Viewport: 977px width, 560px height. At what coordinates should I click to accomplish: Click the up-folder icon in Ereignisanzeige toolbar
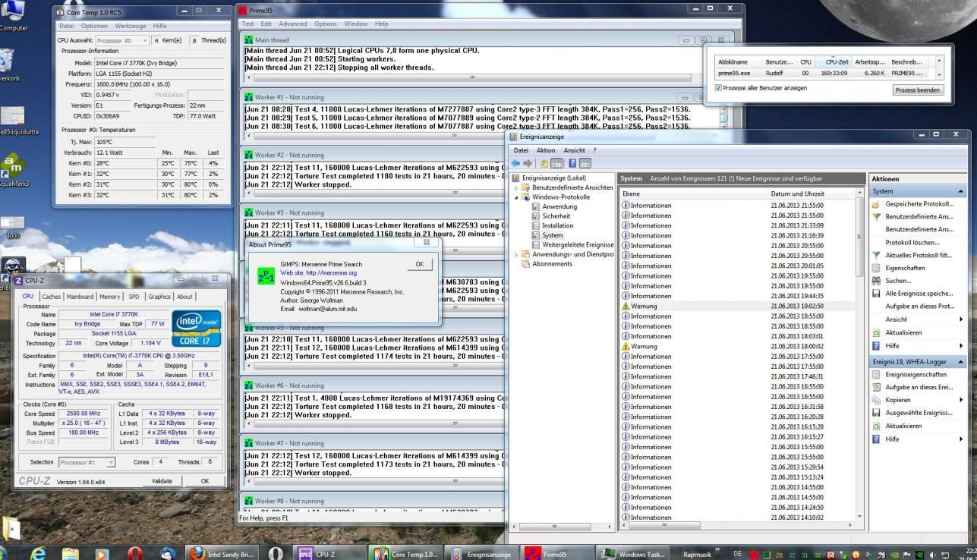coord(544,163)
